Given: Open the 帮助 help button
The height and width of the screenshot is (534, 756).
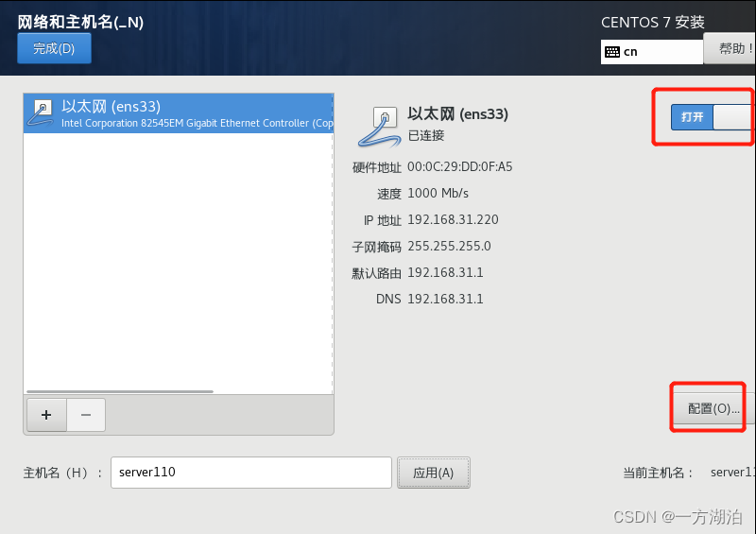Looking at the screenshot, I should [x=730, y=48].
